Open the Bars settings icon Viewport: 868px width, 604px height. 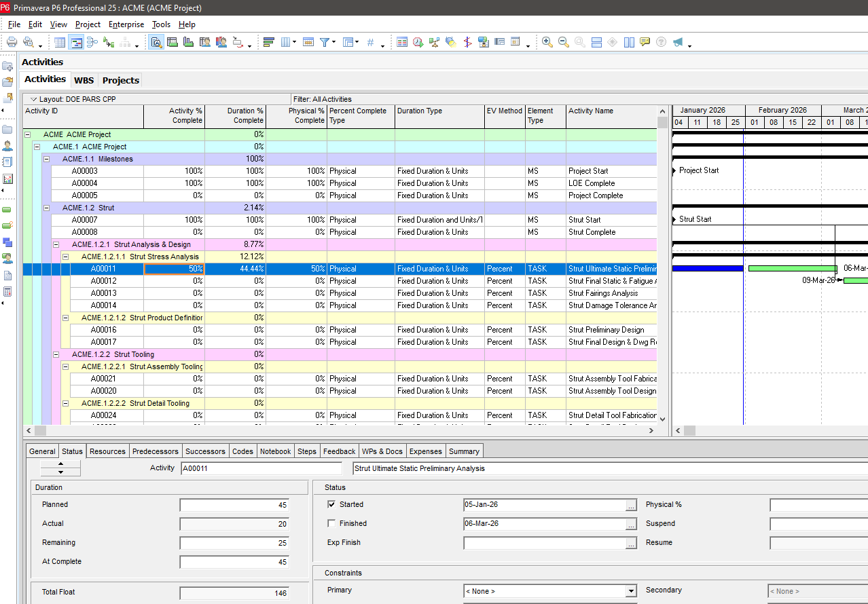coord(269,42)
